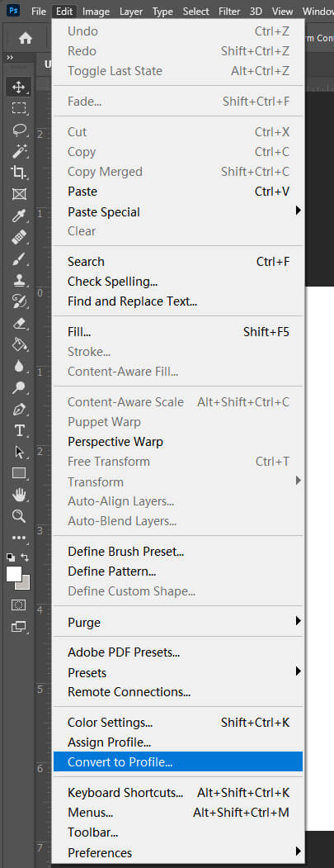Close the open Edit menu
Screen dimensions: 334x868
(x=64, y=11)
